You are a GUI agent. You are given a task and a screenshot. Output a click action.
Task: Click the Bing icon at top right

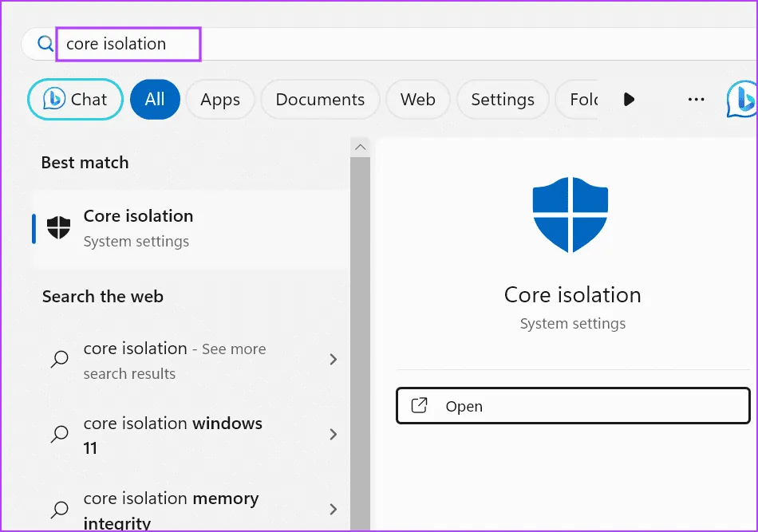tap(741, 100)
